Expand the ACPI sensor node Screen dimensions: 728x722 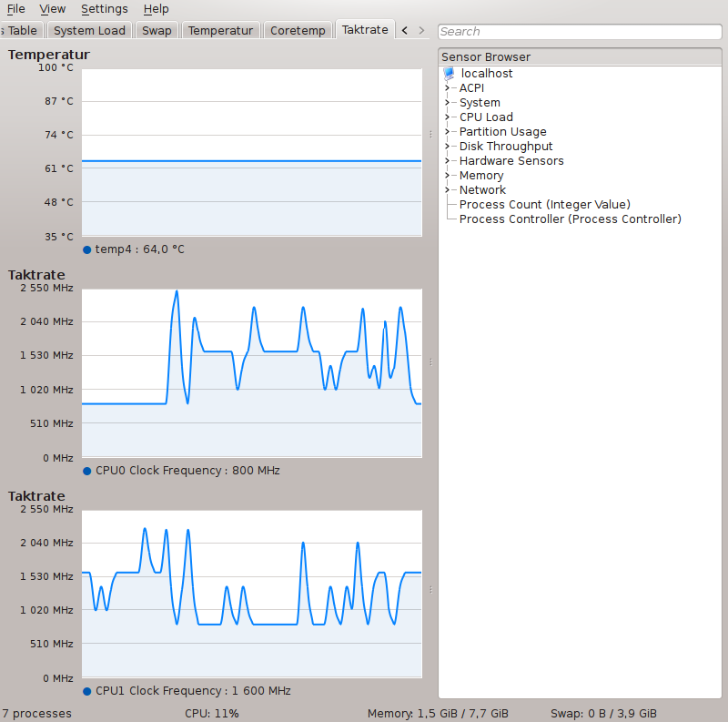pos(447,88)
